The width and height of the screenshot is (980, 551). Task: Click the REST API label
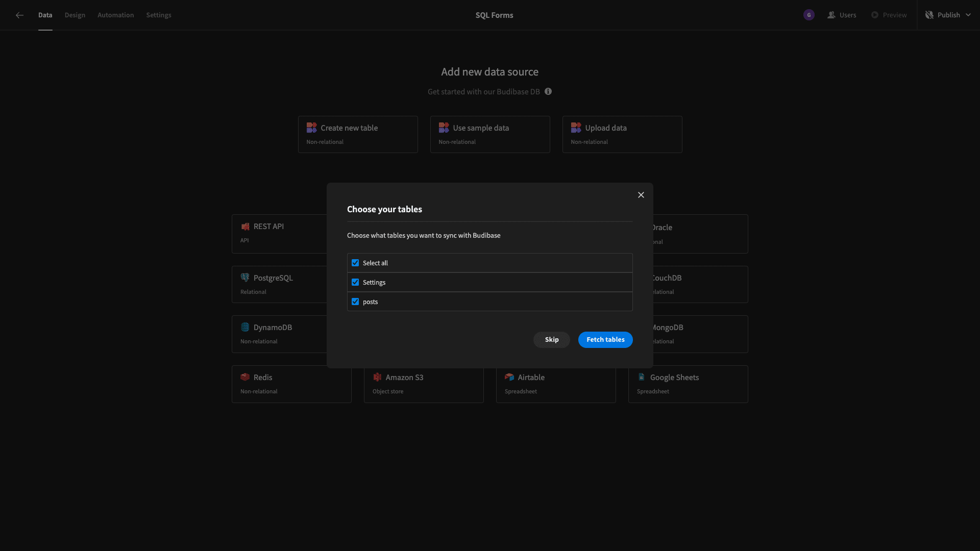pyautogui.click(x=268, y=227)
